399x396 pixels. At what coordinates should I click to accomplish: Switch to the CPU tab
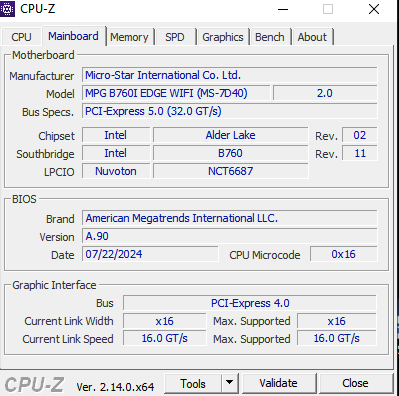21,37
